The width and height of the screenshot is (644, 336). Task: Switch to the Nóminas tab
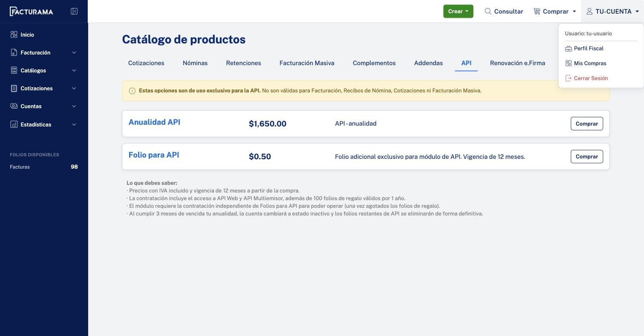pyautogui.click(x=195, y=63)
